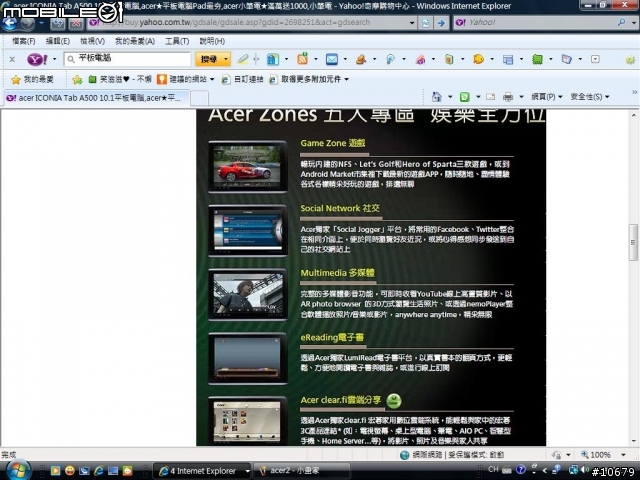Click the Yahoo! toolbar logo icon
This screenshot has width=640, height=480.
[x=37, y=60]
